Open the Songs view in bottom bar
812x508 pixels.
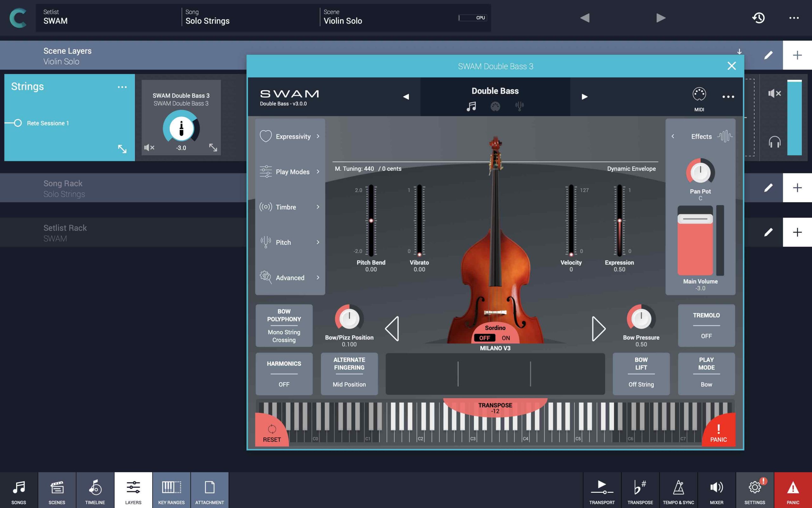click(x=19, y=490)
